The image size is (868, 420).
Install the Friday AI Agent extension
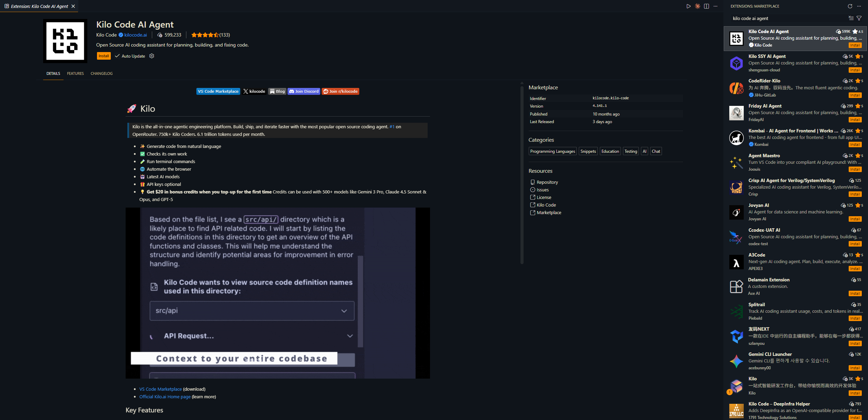click(855, 120)
